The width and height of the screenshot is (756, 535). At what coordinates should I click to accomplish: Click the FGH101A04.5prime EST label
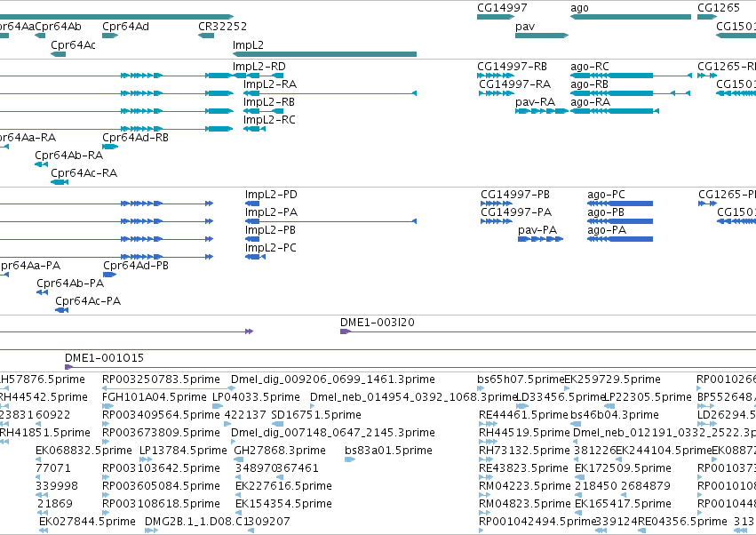pos(155,397)
